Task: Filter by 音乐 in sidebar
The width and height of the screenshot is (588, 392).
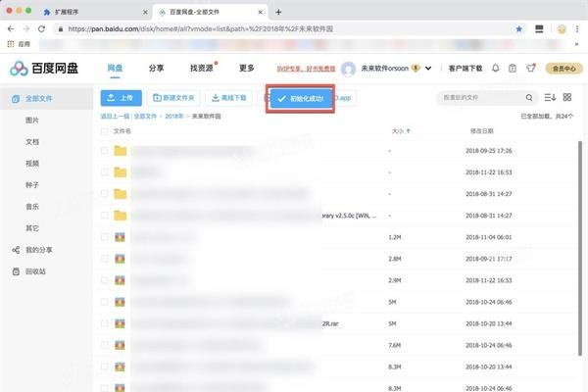Action: tap(32, 207)
